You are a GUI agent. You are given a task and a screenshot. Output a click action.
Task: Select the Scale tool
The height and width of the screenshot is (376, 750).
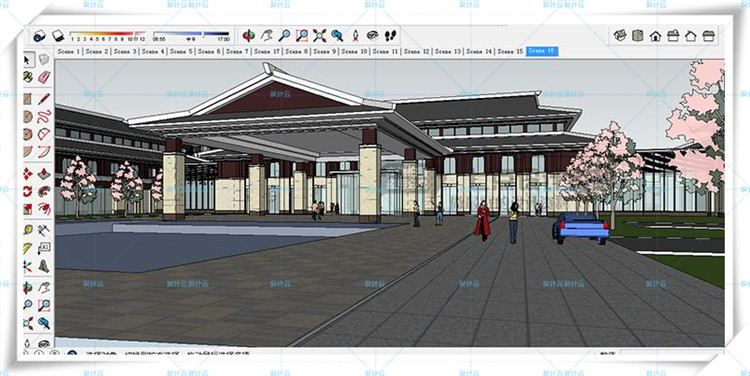(x=28, y=209)
